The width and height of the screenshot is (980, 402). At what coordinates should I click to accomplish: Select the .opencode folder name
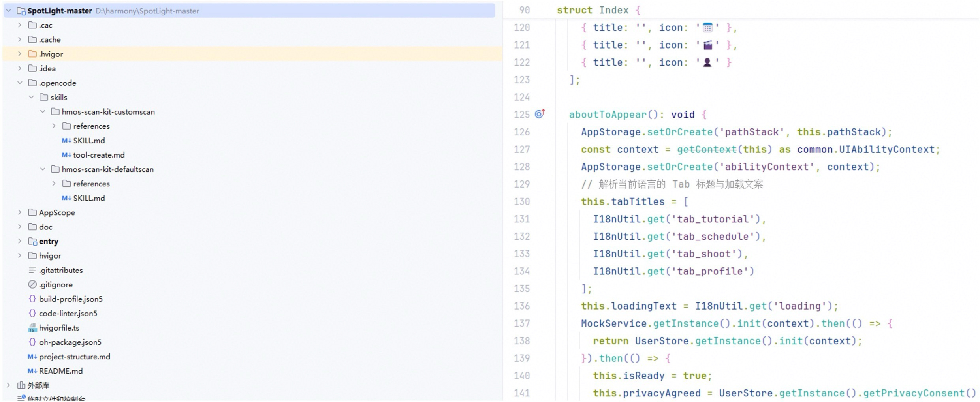[58, 83]
